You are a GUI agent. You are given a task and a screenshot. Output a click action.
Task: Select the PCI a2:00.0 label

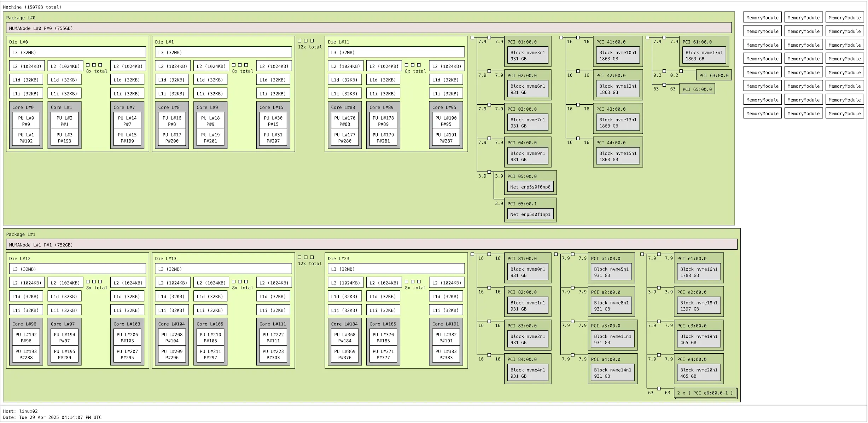pyautogui.click(x=605, y=292)
